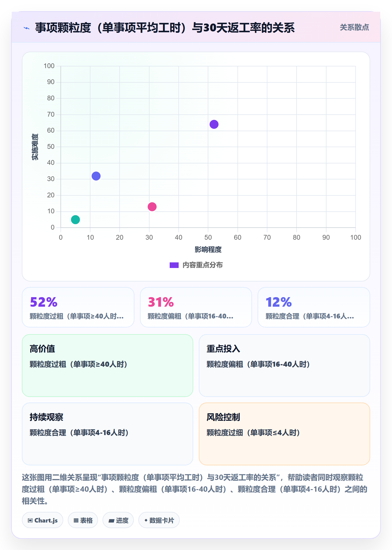
Task: Click the x-axis tick label 100
Action: tap(356, 237)
